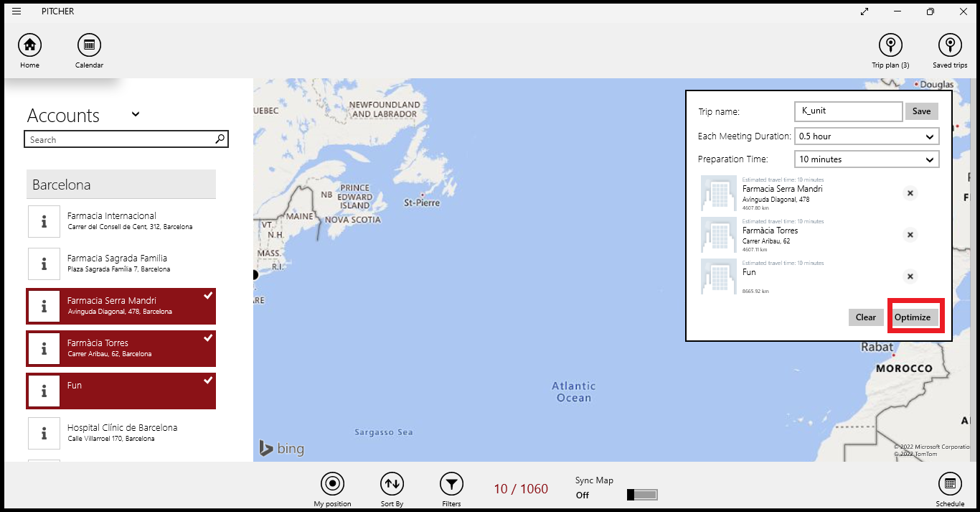The width and height of the screenshot is (980, 512).
Task: Open the Home icon
Action: 29,45
